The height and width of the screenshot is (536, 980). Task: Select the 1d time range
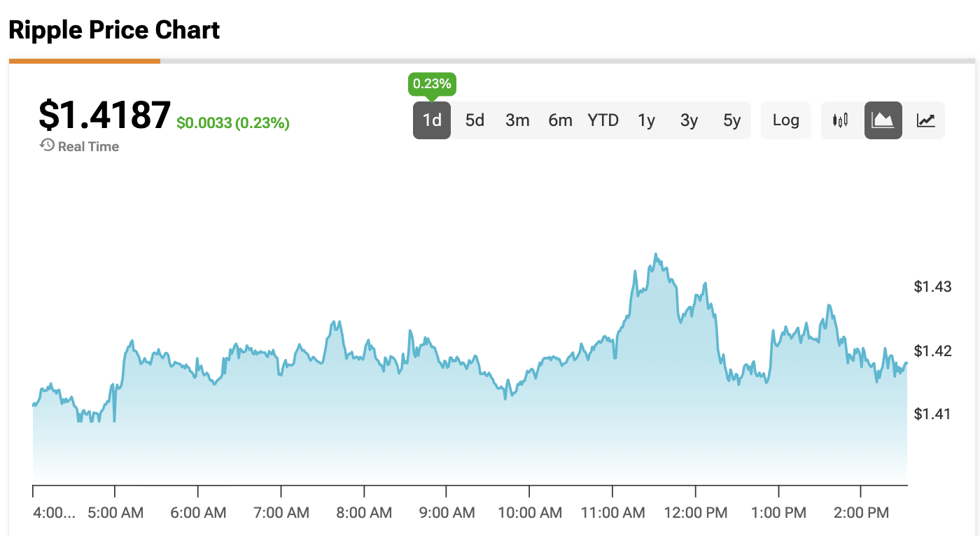click(x=432, y=120)
